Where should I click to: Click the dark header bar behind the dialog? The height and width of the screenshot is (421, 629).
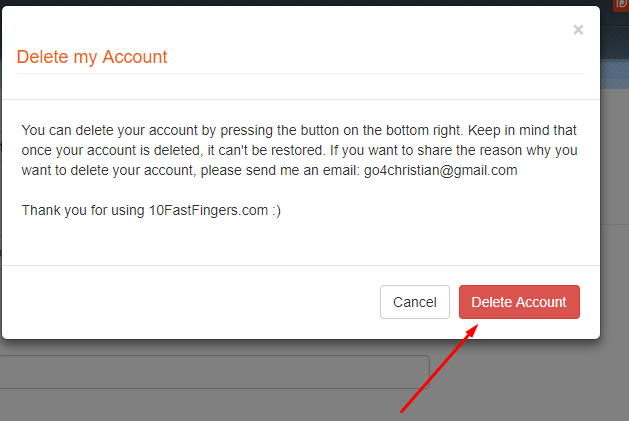pyautogui.click(x=615, y=42)
